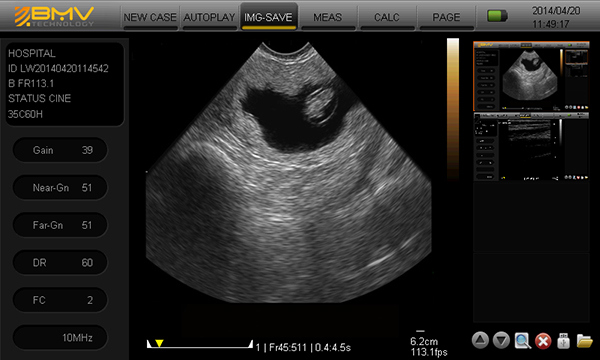Open the magnifier zoom icon
Viewport: 600px width, 360px height.
point(522,340)
